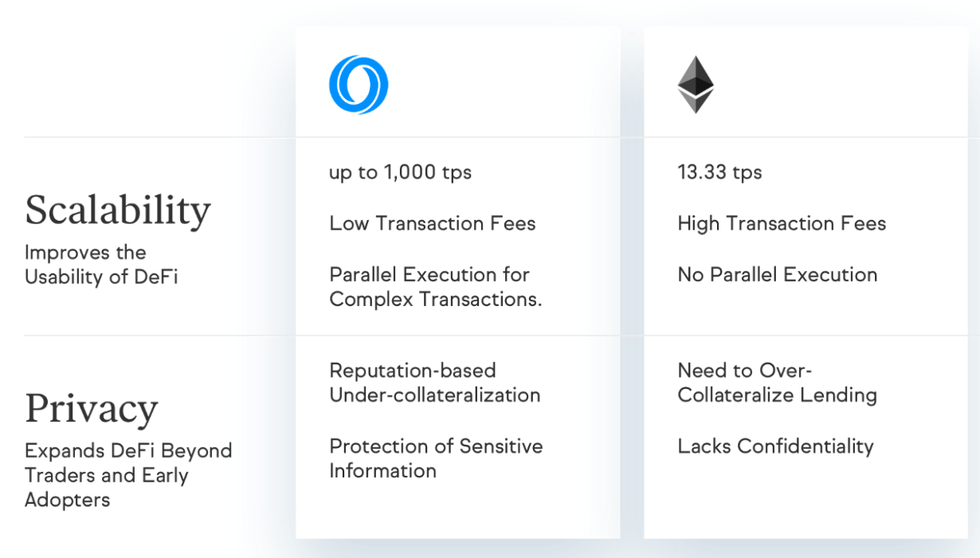Click the blue Oasis logo icon

358,85
